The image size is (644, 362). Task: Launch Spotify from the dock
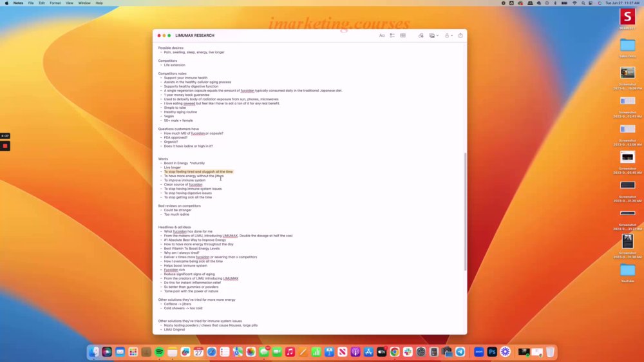tap(159, 352)
